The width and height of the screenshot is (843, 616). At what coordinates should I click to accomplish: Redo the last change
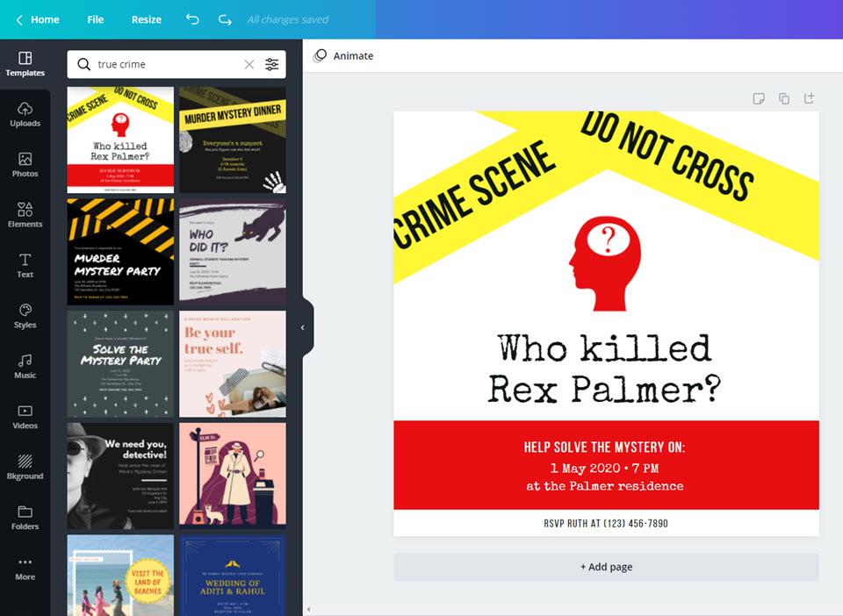pos(225,18)
